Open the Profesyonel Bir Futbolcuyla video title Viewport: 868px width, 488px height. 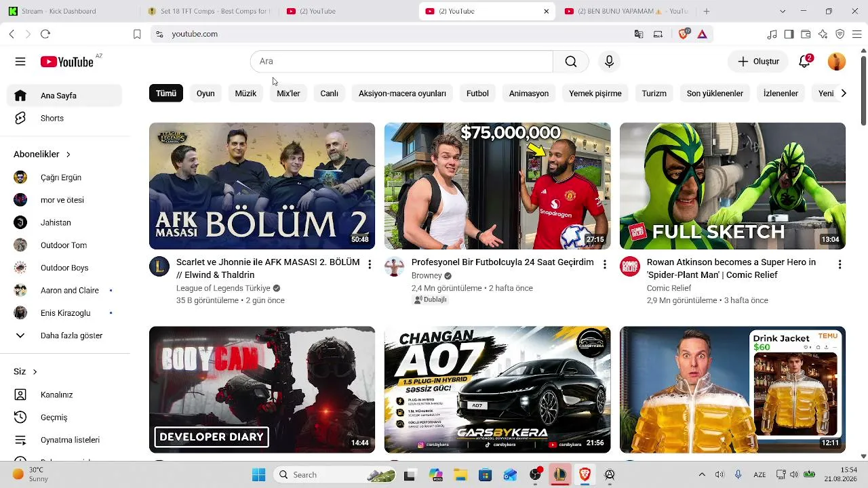pyautogui.click(x=502, y=262)
